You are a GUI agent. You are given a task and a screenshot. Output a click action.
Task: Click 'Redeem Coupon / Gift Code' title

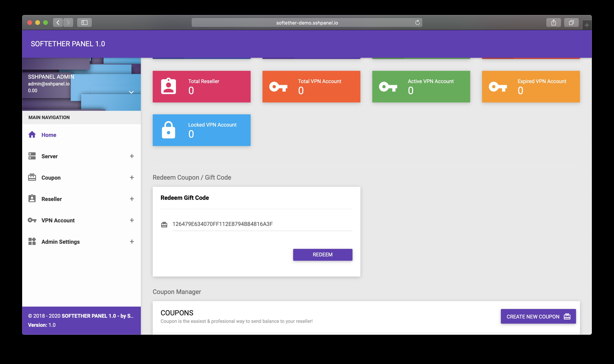pos(192,177)
